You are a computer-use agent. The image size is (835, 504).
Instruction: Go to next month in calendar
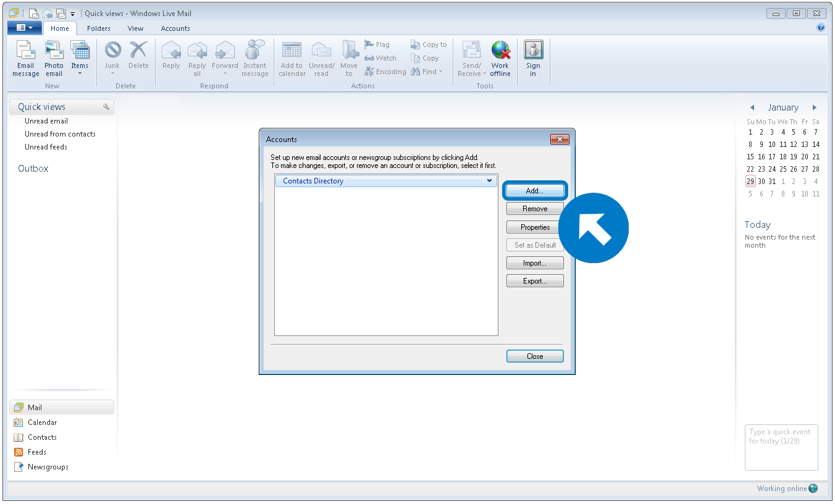(x=815, y=107)
